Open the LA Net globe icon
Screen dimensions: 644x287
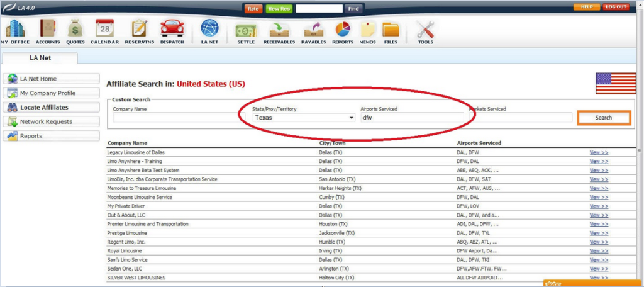click(209, 29)
